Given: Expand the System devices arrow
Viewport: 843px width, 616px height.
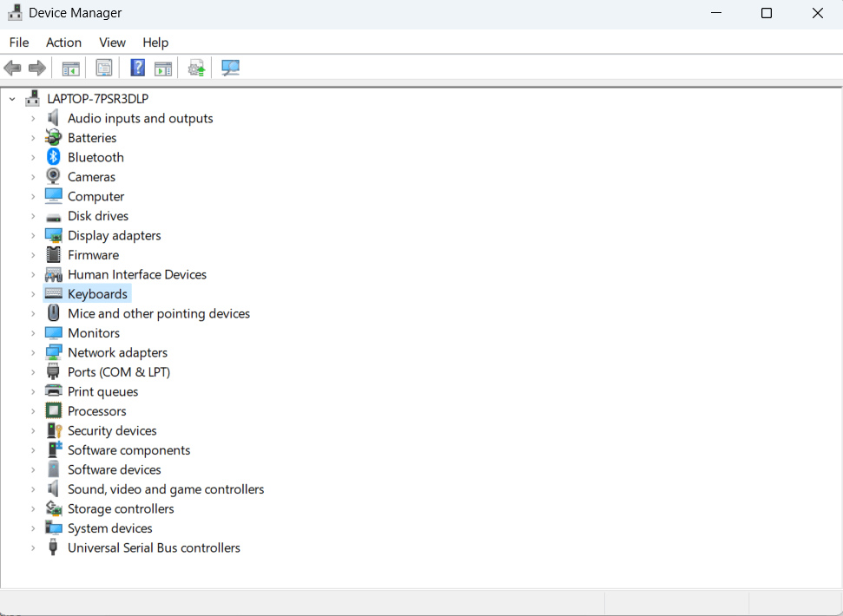Looking at the screenshot, I should (33, 528).
